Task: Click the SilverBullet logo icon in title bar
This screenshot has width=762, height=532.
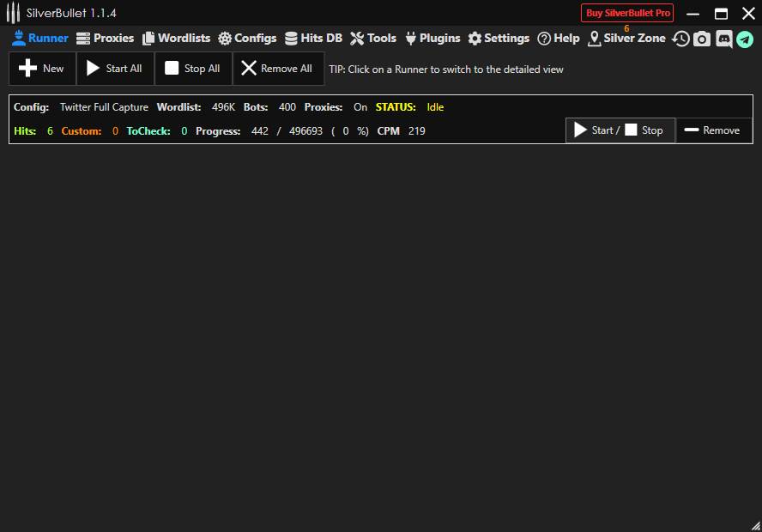Action: 14,13
